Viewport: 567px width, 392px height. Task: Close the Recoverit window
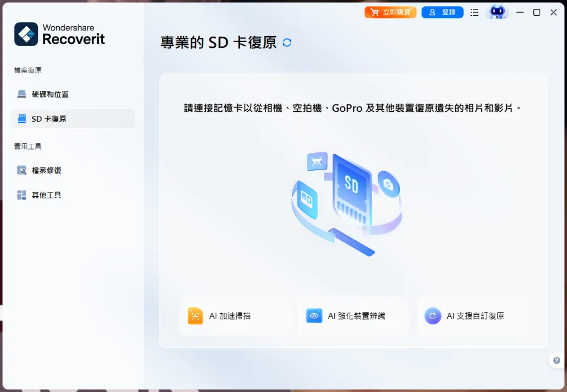point(554,12)
